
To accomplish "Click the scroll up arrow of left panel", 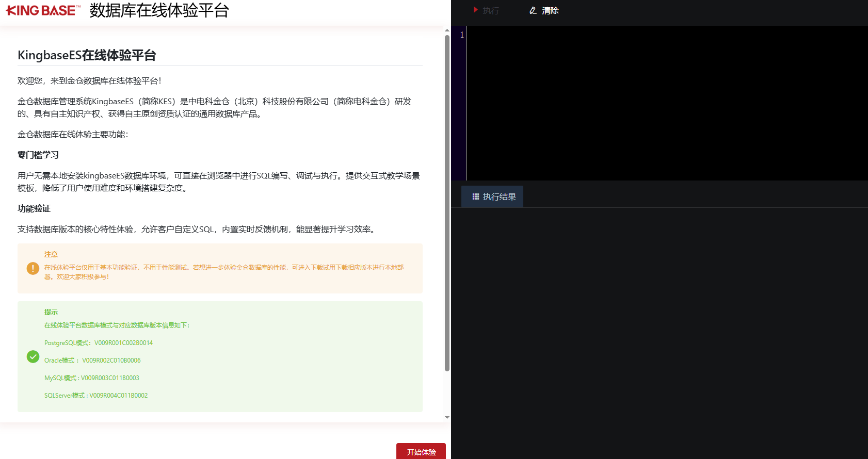I will point(447,30).
